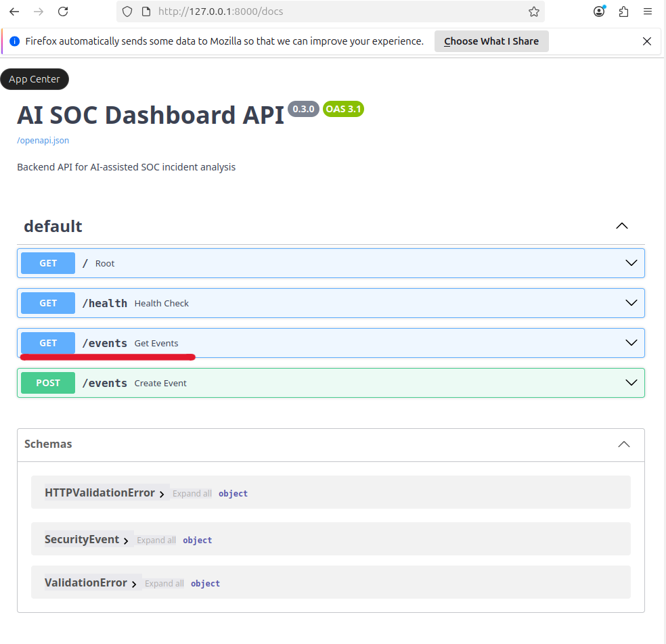
Task: Expand the POST /events endpoint chevron
Action: (631, 383)
